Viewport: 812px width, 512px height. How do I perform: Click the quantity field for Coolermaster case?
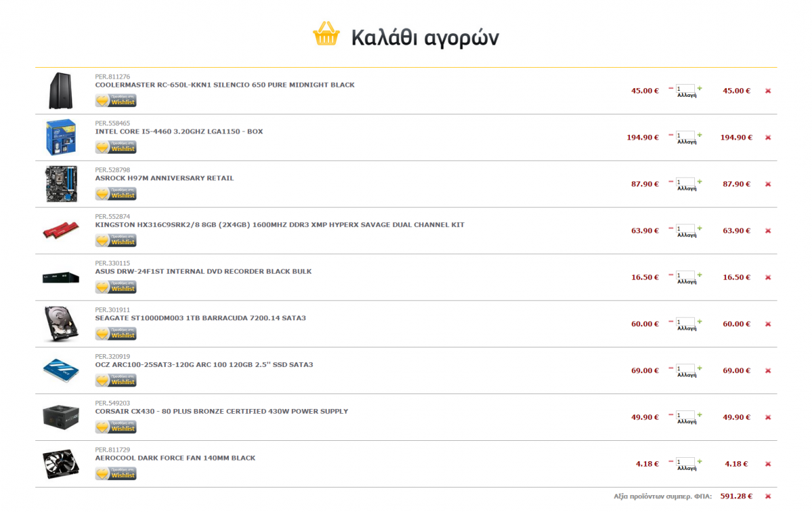685,88
